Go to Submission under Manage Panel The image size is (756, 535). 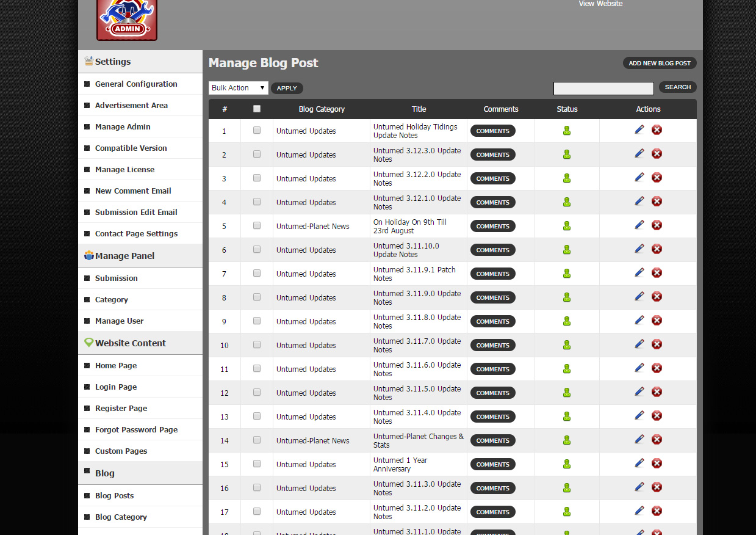(116, 278)
